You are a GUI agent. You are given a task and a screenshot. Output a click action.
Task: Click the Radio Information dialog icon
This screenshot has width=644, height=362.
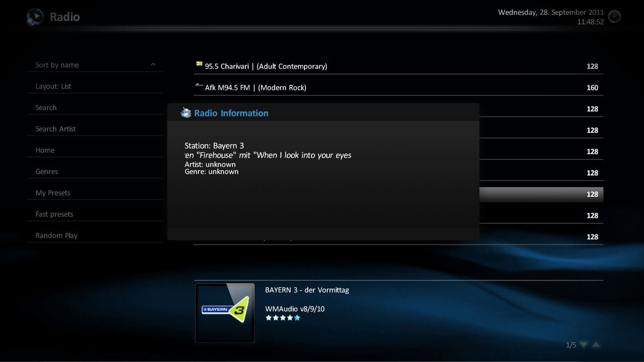[x=186, y=113]
